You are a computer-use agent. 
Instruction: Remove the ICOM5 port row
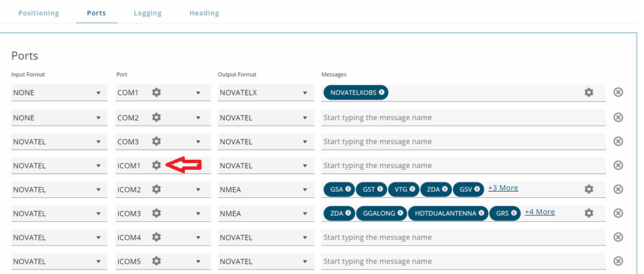pyautogui.click(x=618, y=261)
